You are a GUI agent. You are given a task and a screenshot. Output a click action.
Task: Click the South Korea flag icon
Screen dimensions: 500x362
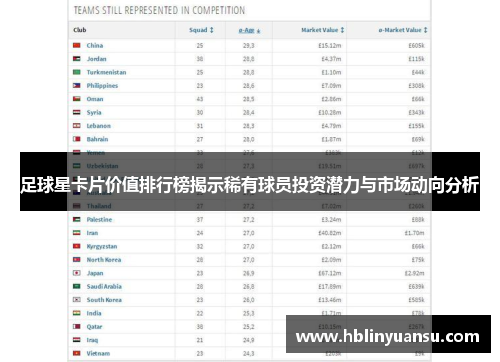pyautogui.click(x=77, y=300)
